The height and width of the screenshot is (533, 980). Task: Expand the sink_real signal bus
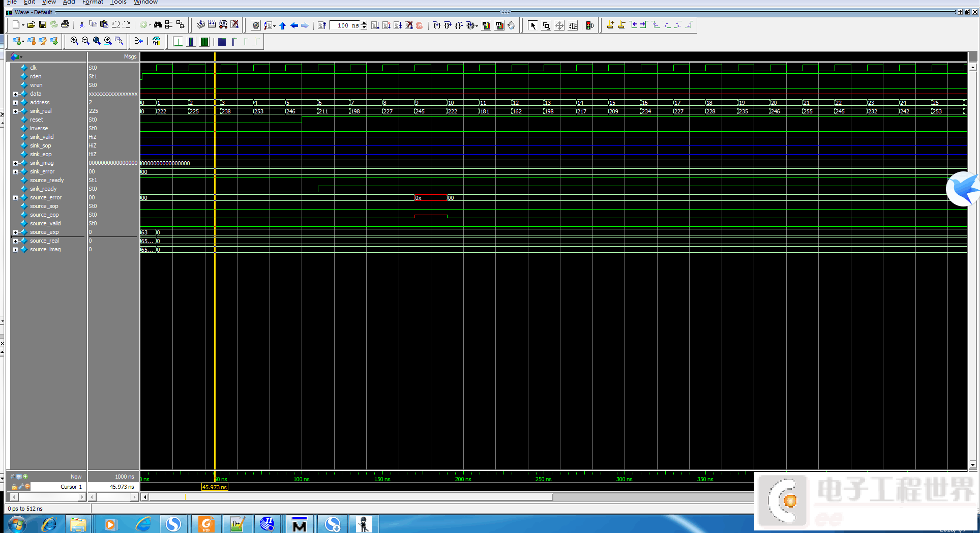(15, 111)
